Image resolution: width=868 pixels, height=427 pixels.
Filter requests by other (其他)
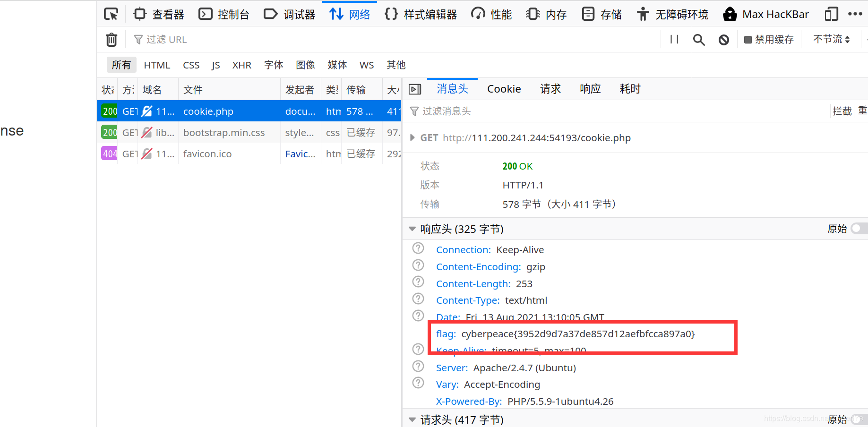[396, 65]
